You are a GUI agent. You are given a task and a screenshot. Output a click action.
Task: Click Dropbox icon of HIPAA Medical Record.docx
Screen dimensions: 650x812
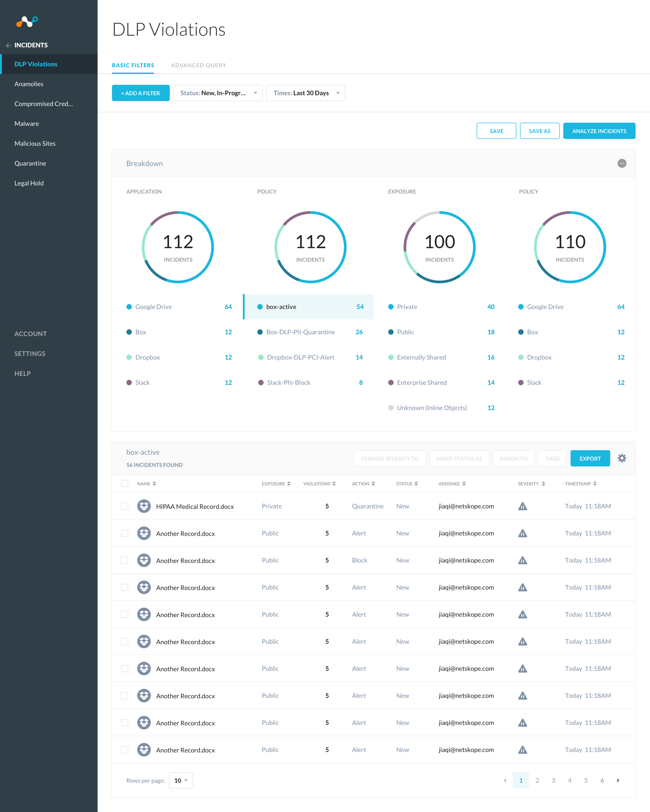[144, 506]
